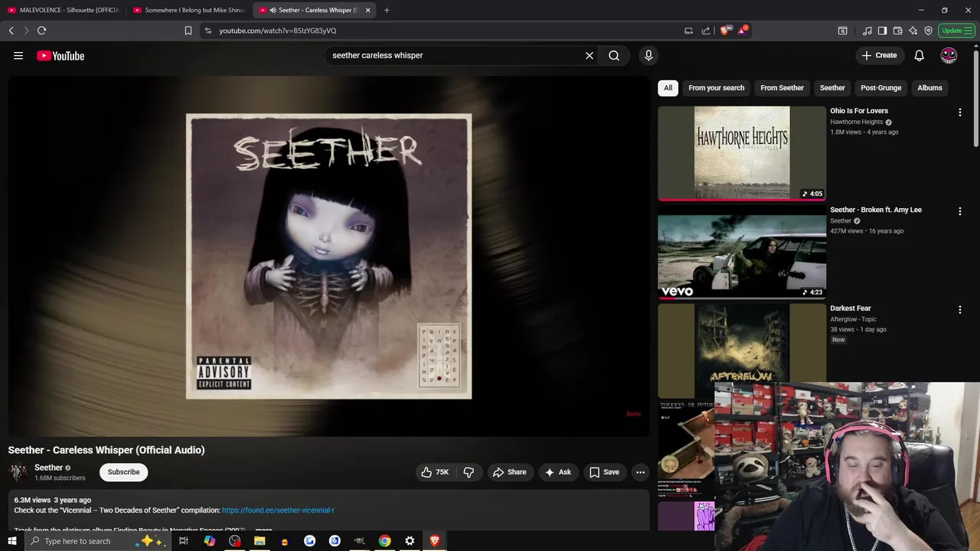This screenshot has height=551, width=980.
Task: Toggle the browser sidebar panel icon
Action: pos(882,31)
